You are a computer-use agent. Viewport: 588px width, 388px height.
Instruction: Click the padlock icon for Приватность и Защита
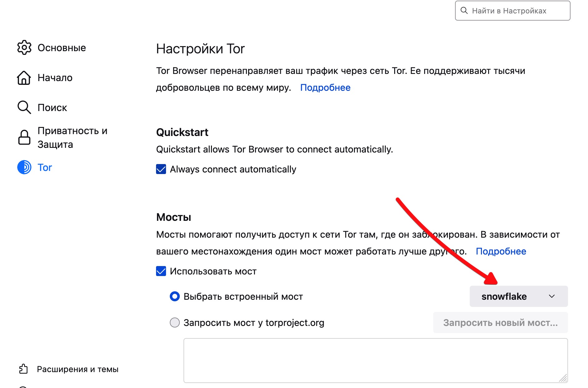click(24, 138)
